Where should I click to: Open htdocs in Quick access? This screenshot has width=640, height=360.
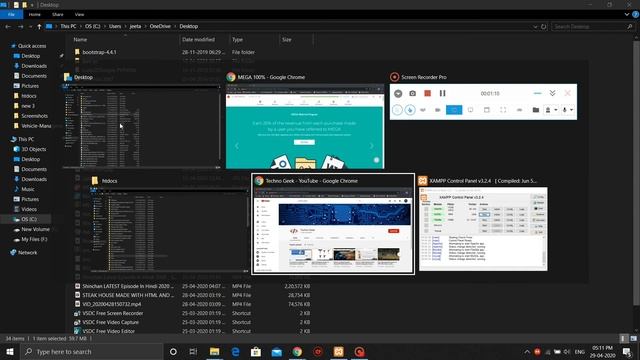point(29,96)
